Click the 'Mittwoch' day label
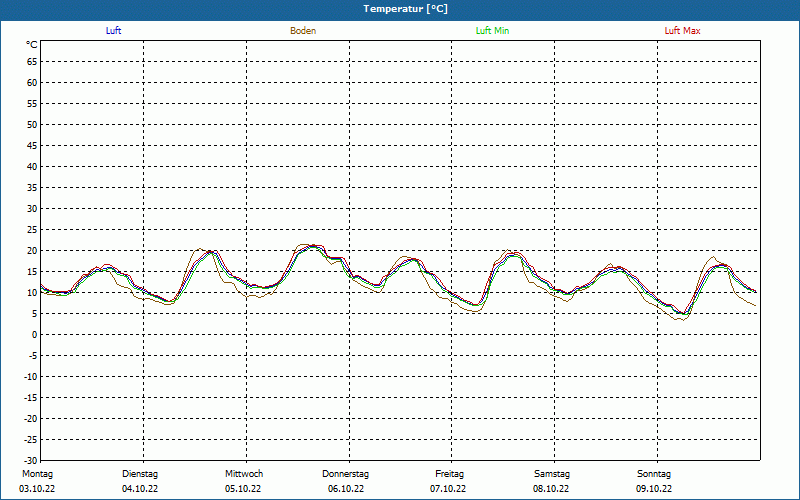The width and height of the screenshot is (800, 500). (x=244, y=474)
